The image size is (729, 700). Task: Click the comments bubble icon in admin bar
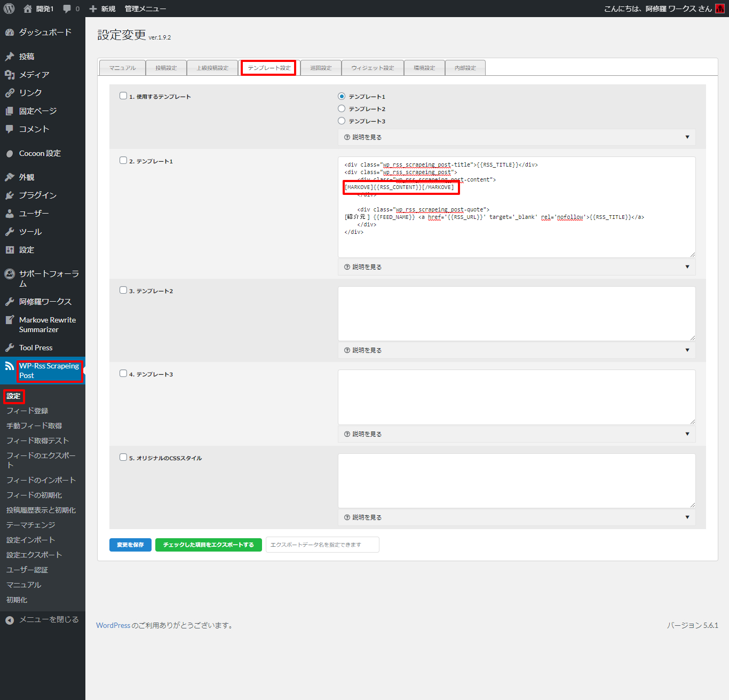pyautogui.click(x=67, y=9)
